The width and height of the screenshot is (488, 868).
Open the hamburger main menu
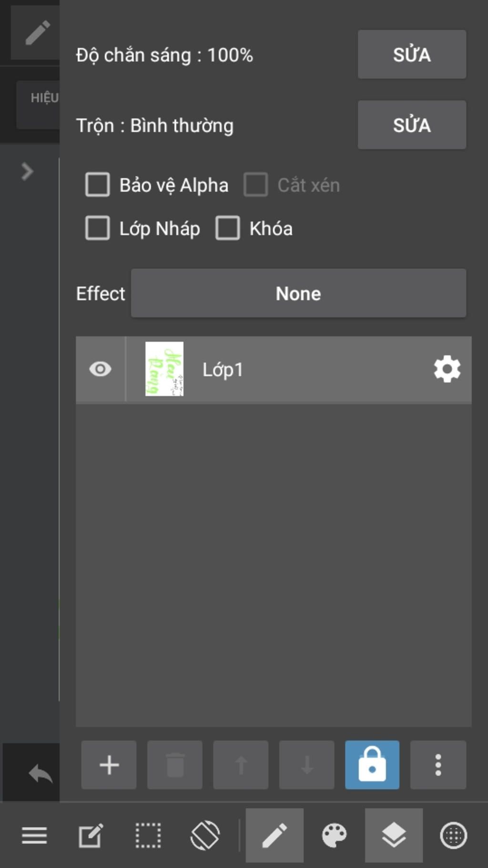click(34, 836)
